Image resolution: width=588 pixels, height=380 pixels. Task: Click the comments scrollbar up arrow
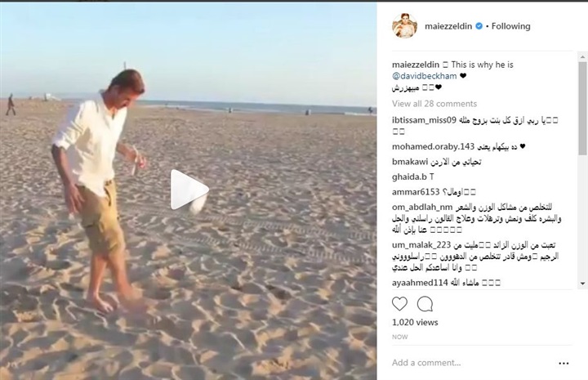(582, 57)
